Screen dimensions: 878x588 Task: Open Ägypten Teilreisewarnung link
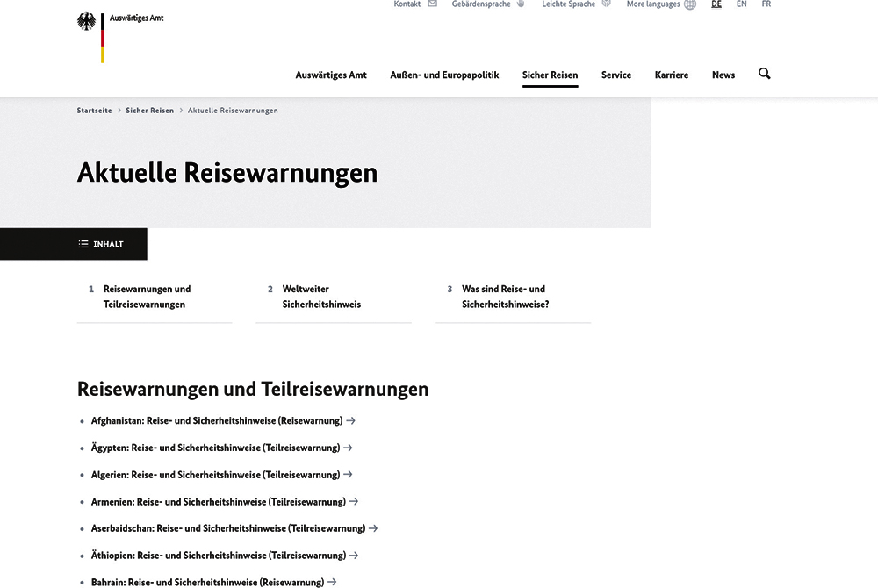pyautogui.click(x=215, y=448)
